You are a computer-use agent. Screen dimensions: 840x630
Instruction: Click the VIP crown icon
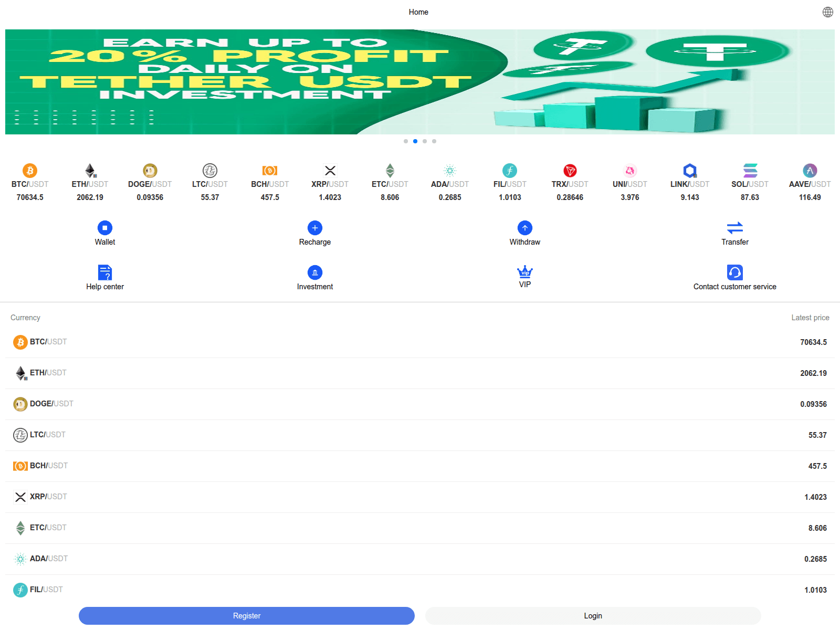tap(524, 272)
